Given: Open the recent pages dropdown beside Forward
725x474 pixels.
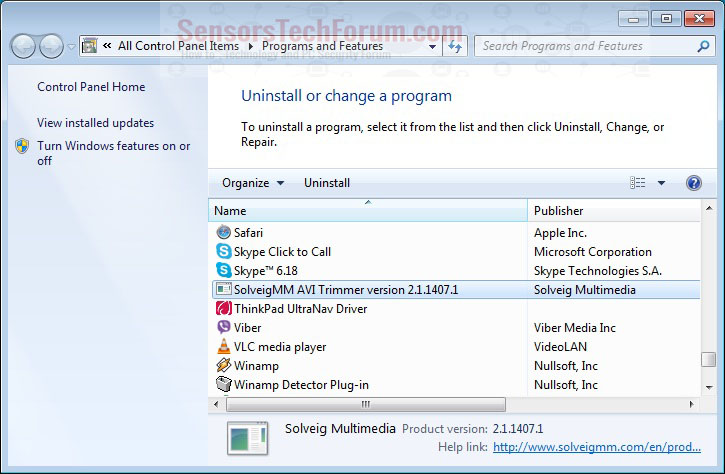Looking at the screenshot, I should tap(71, 47).
